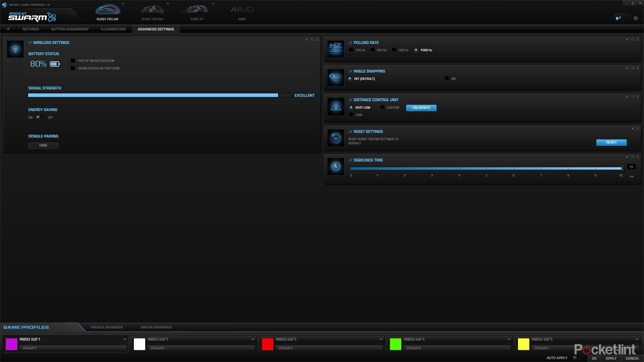Image resolution: width=644 pixels, height=362 pixels.
Task: Select 500 Hz polling rate
Action: coord(394,50)
